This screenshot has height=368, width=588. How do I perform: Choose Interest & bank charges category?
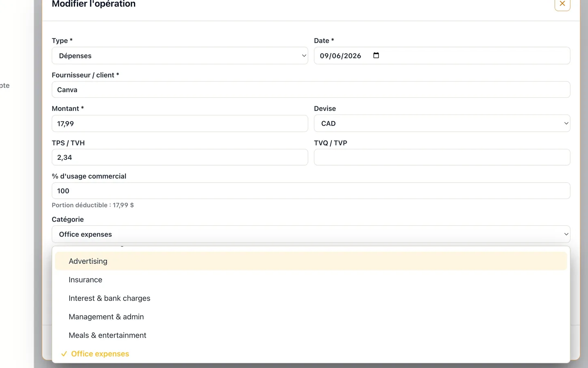pyautogui.click(x=311, y=298)
